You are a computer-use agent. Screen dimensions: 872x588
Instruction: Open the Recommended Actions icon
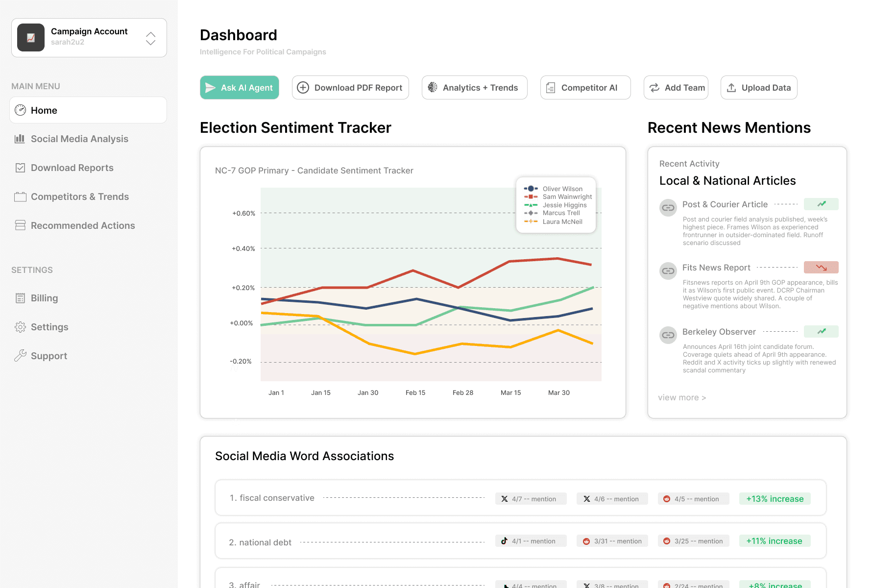(20, 225)
